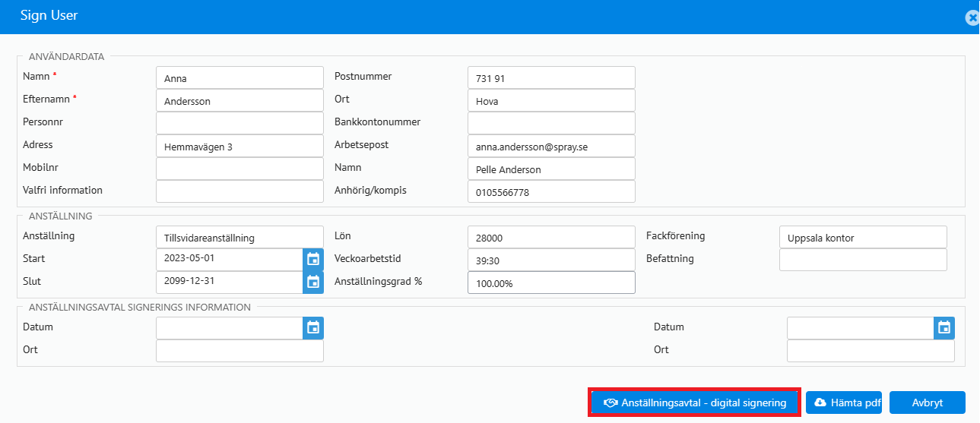The width and height of the screenshot is (980, 423).
Task: Edit the Anhörig/kompis phone number field
Action: pos(551,191)
